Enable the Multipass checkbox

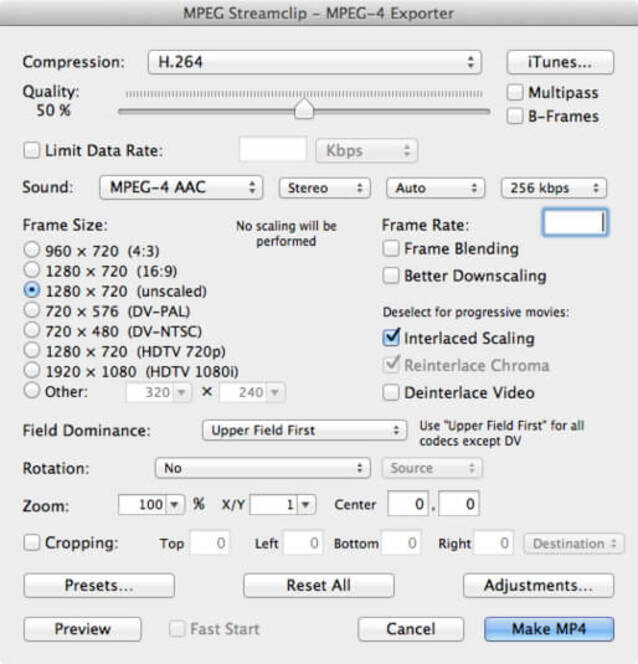515,93
